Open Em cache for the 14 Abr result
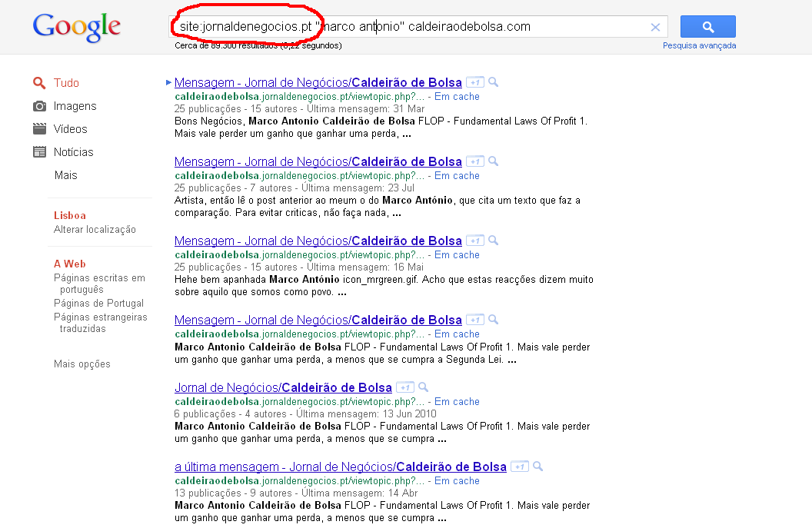Viewport: 812px width, 528px height. point(457,481)
